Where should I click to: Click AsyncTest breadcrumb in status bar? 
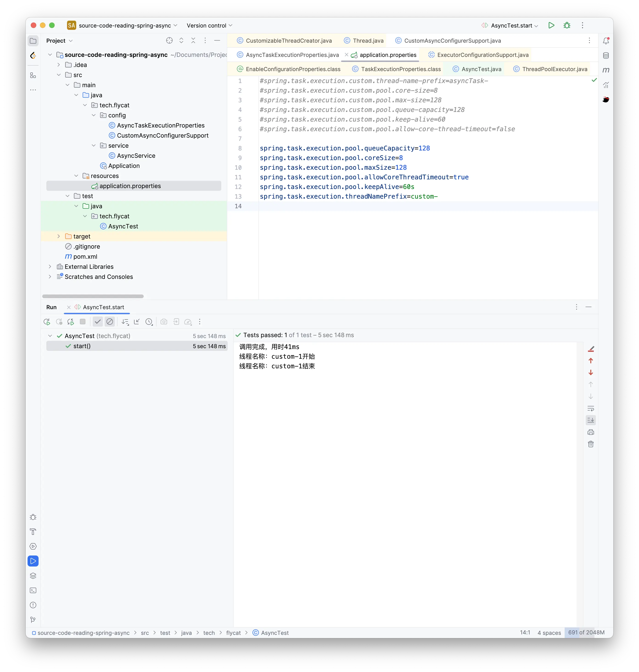271,633
